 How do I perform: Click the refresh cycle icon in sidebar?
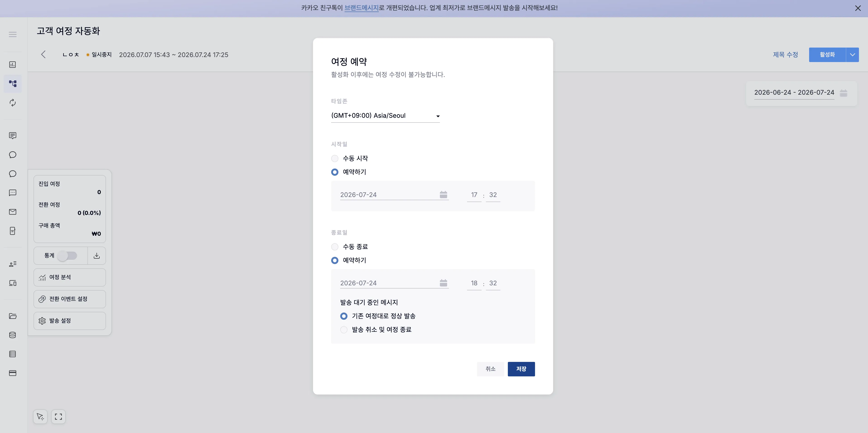coord(12,103)
